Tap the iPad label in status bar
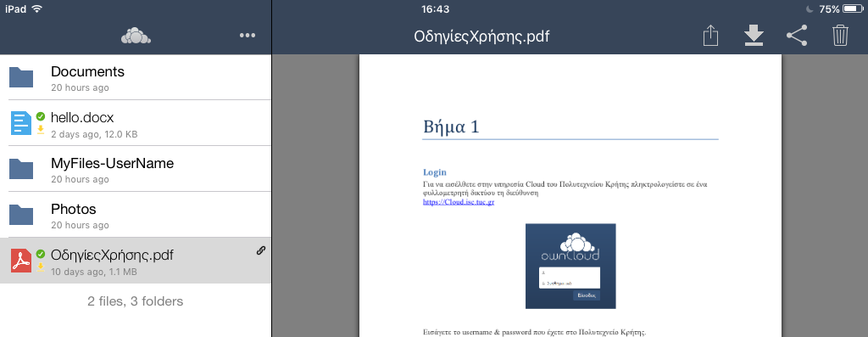 coord(15,8)
